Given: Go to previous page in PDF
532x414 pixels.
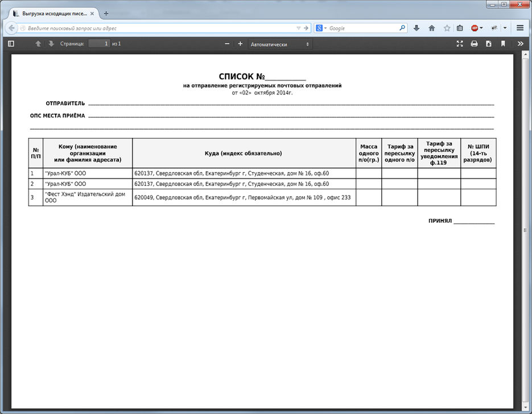Looking at the screenshot, I should pos(38,44).
